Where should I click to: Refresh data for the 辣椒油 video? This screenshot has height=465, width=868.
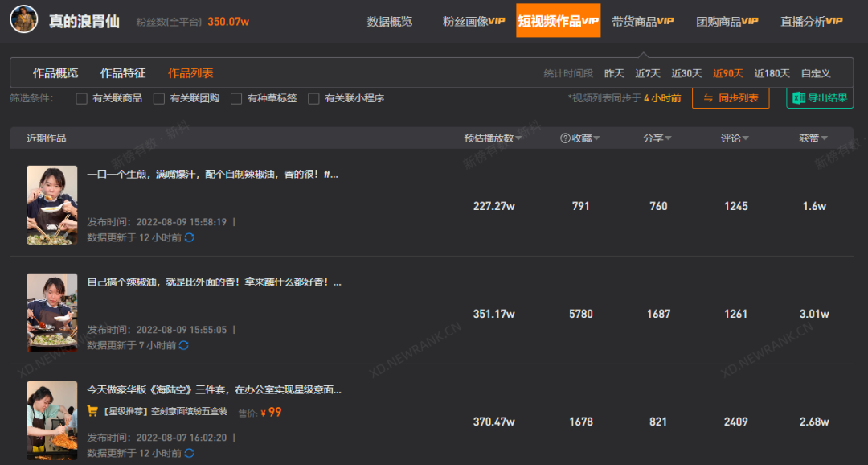tap(184, 345)
